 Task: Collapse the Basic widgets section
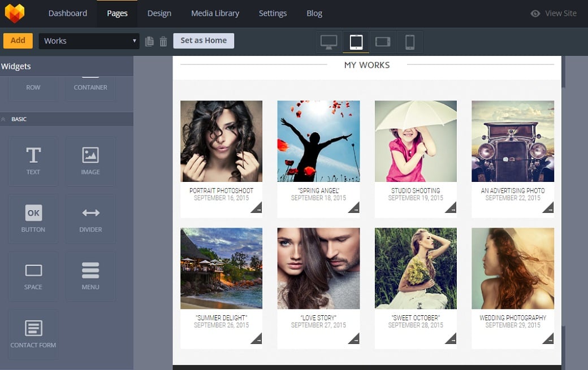(4, 119)
